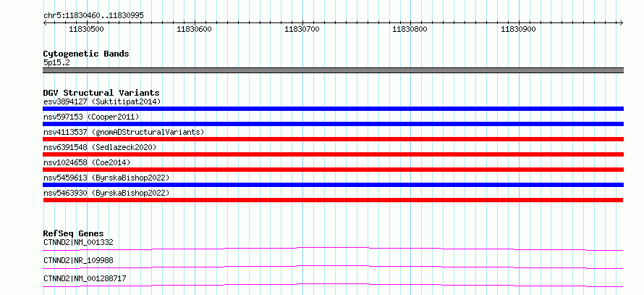Viewport: 644px width, 295px height.
Task: Click ruler position 11830500
Action: click(x=86, y=29)
